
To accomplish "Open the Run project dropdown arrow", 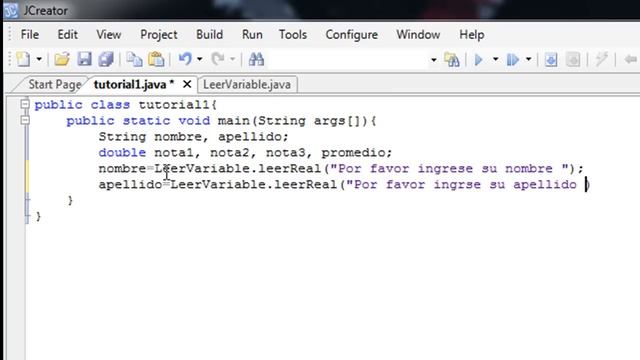I will 496,60.
